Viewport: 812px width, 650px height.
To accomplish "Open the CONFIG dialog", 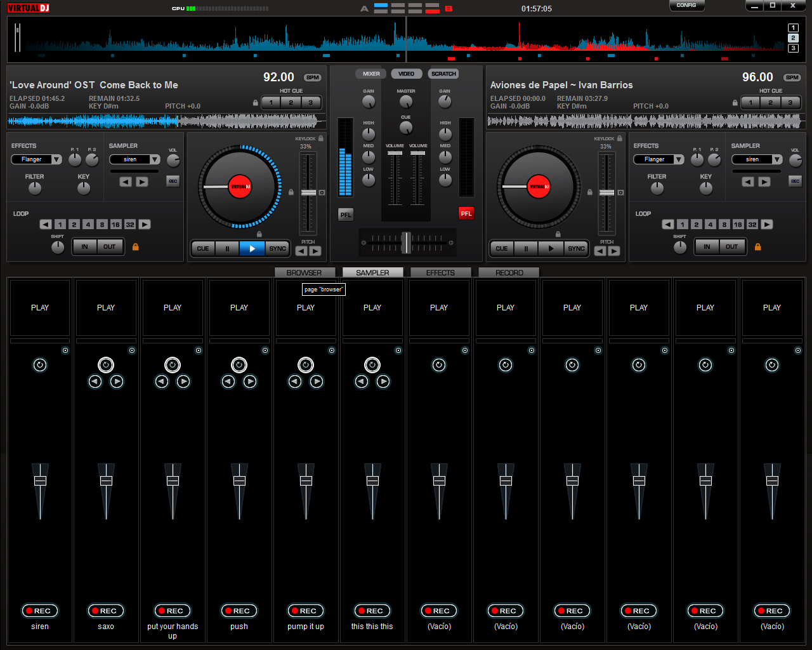I will point(687,6).
